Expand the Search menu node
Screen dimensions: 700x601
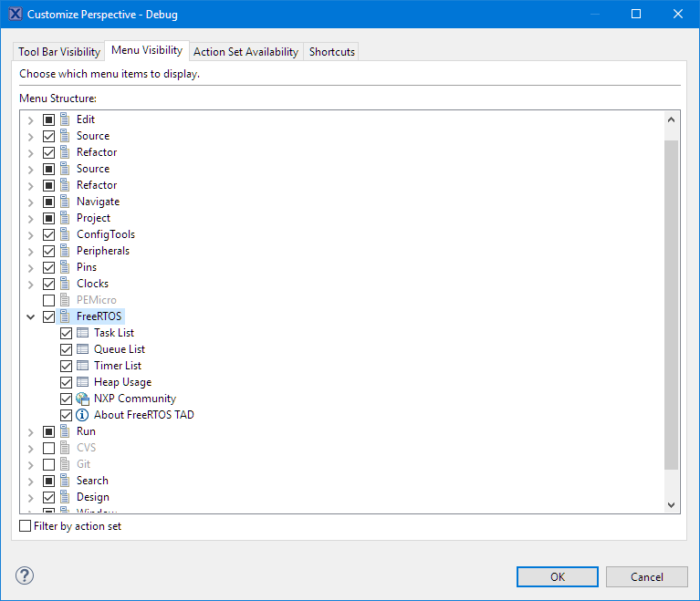[30, 482]
